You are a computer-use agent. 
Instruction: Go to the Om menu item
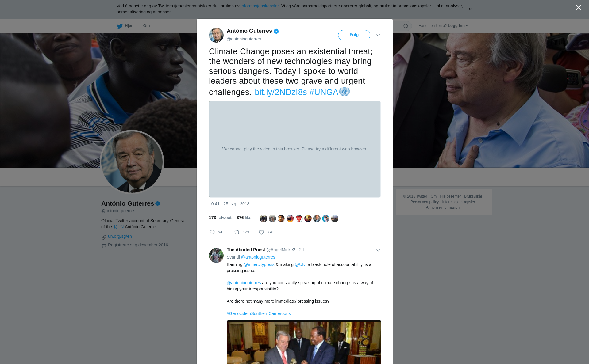coord(146,26)
